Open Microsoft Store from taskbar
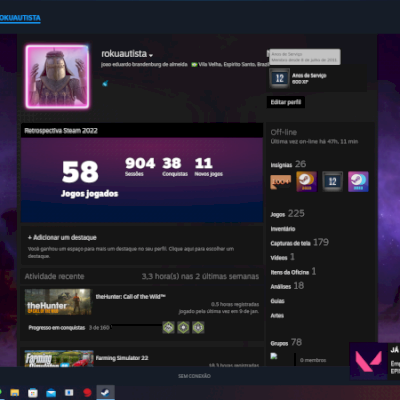The height and width of the screenshot is (400, 400). 33,393
